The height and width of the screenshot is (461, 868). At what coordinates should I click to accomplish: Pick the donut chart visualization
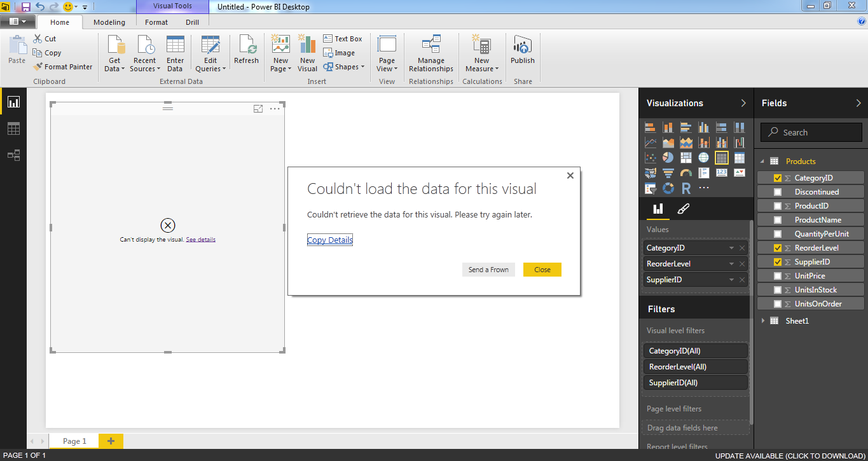(668, 188)
